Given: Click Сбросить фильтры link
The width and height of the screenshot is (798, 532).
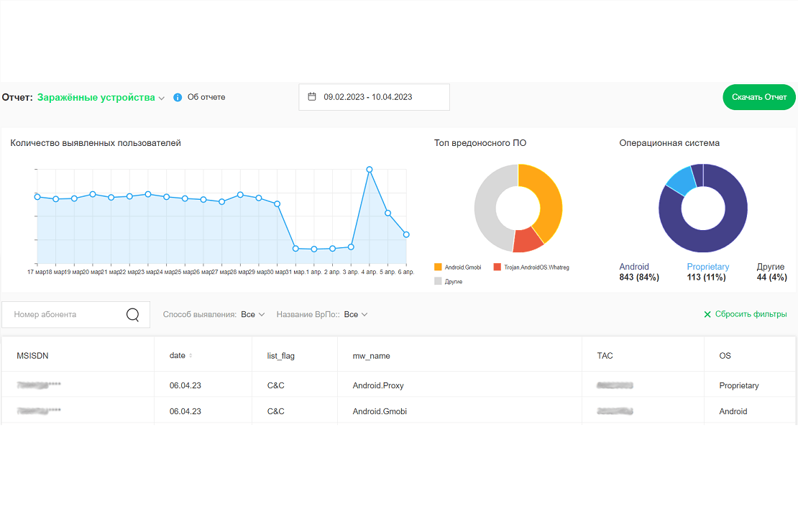Looking at the screenshot, I should click(751, 315).
